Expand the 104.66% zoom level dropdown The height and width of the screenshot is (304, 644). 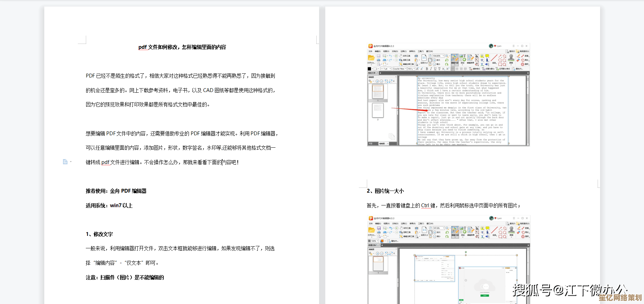pyautogui.click(x=443, y=56)
